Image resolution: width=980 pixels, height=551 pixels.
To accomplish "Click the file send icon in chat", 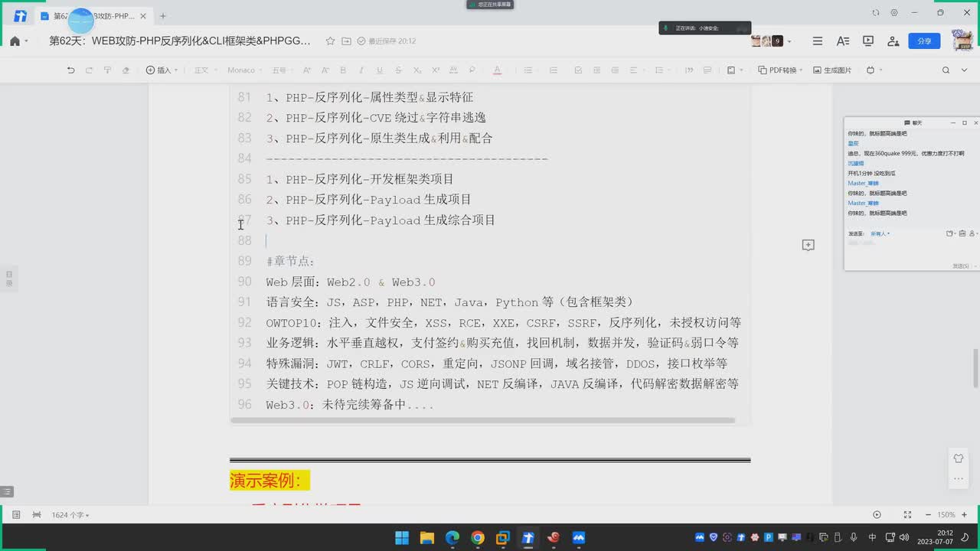I will coord(950,233).
